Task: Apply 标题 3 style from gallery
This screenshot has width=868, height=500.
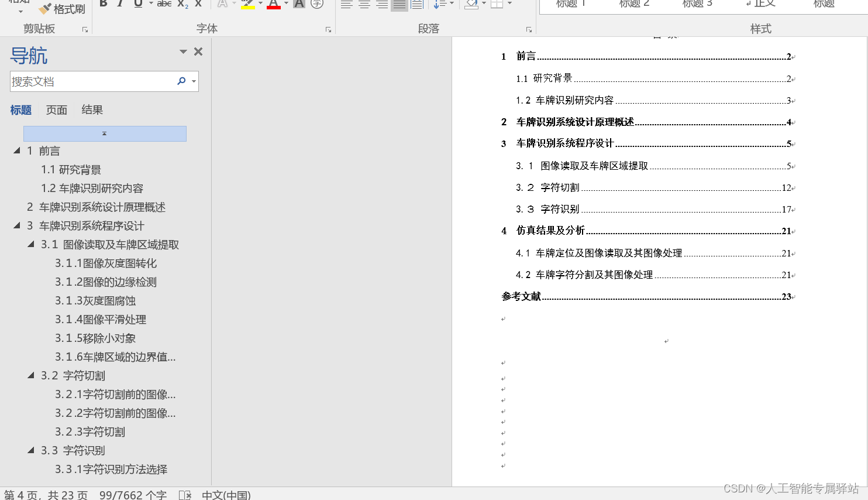Action: coord(697,4)
